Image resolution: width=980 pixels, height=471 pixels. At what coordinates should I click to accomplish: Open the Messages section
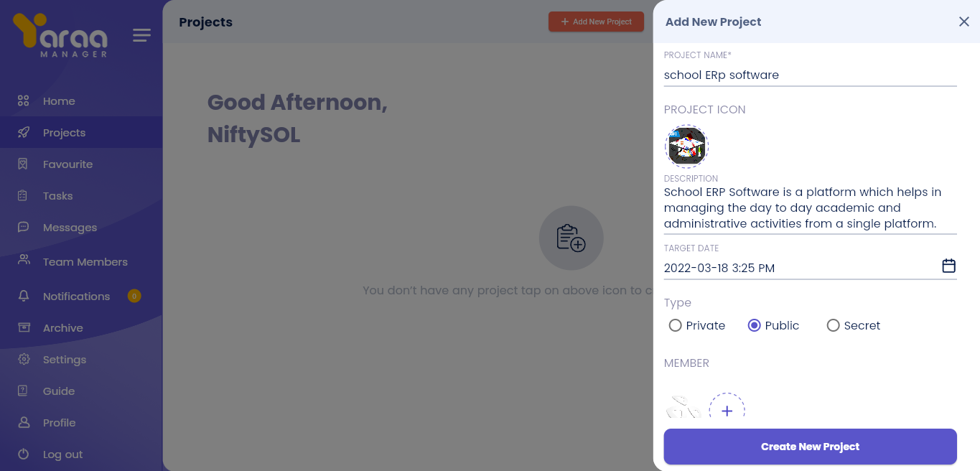(70, 228)
